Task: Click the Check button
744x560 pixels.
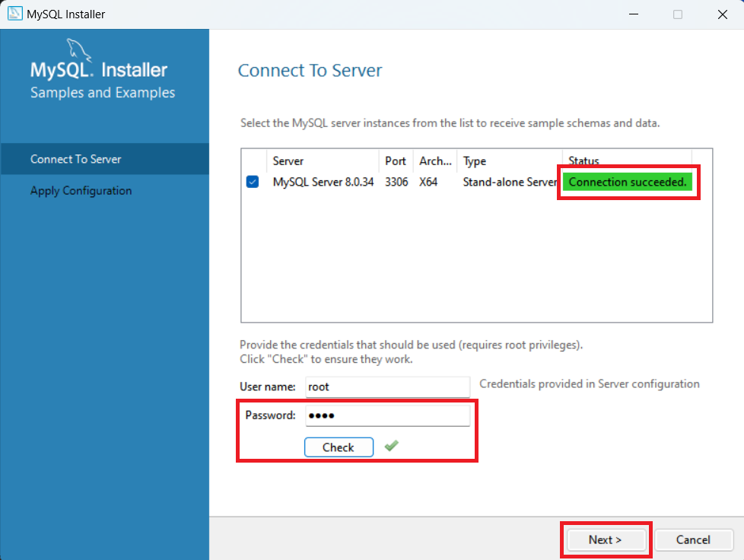Action: point(339,447)
